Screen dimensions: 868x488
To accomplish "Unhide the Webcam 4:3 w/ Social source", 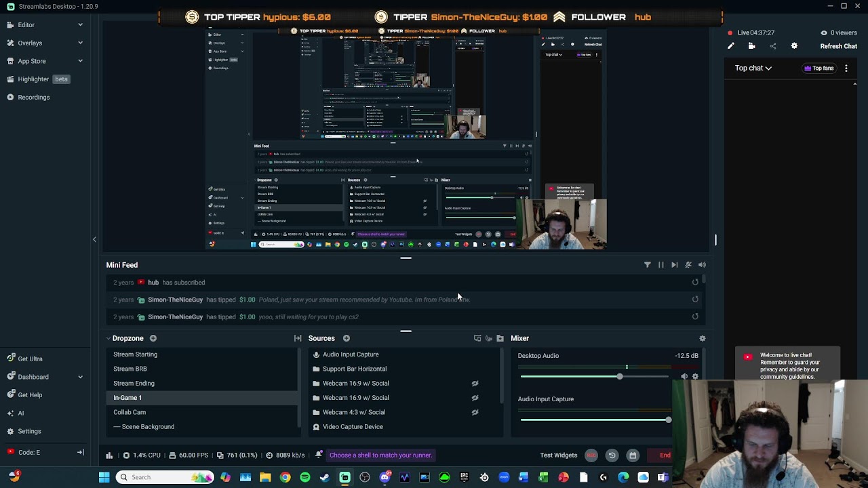I will coord(475,412).
